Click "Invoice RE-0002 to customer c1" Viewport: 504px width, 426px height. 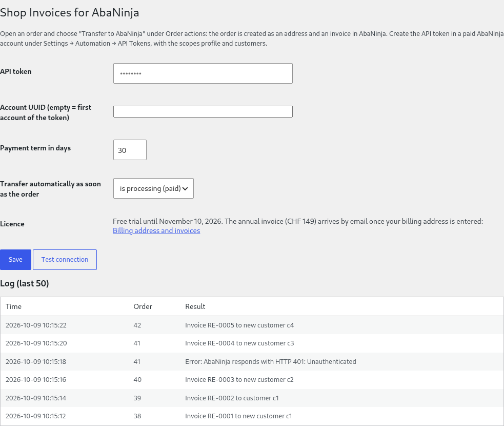232,398
